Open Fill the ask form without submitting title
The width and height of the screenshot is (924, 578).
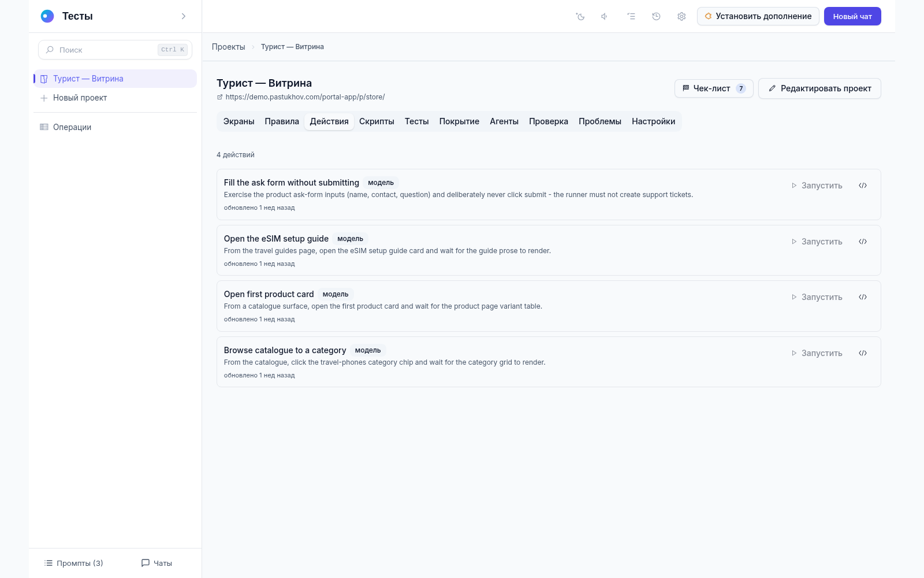coord(291,183)
